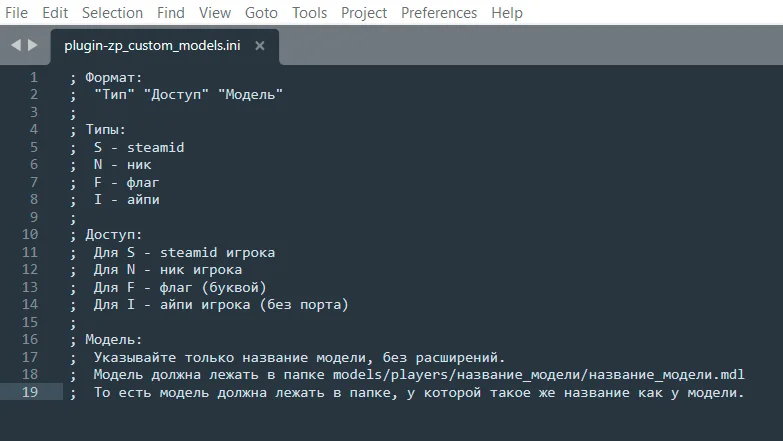
Task: Switch to plugin-zp_custom_models.ini tab
Action: tap(152, 45)
